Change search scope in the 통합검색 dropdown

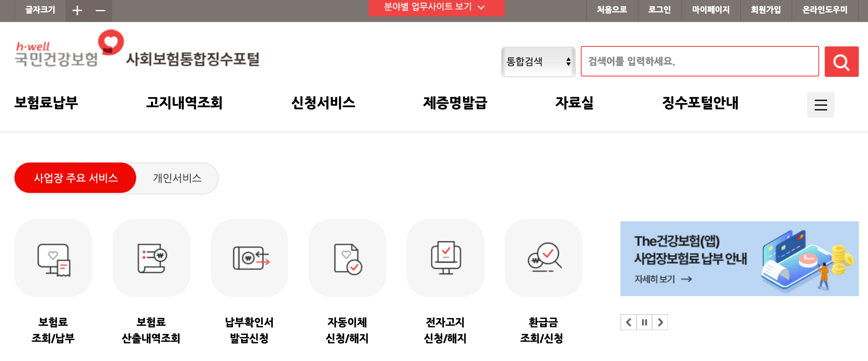click(x=538, y=62)
